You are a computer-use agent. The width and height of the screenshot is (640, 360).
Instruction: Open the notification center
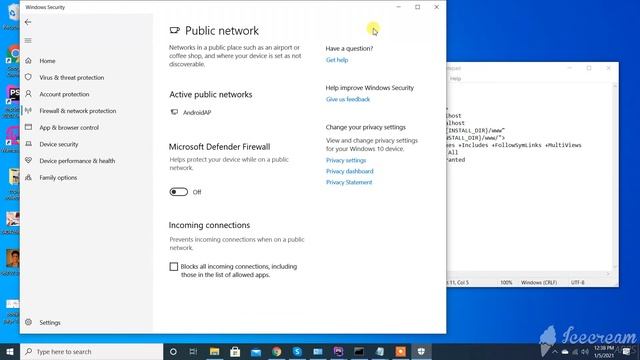(626, 352)
